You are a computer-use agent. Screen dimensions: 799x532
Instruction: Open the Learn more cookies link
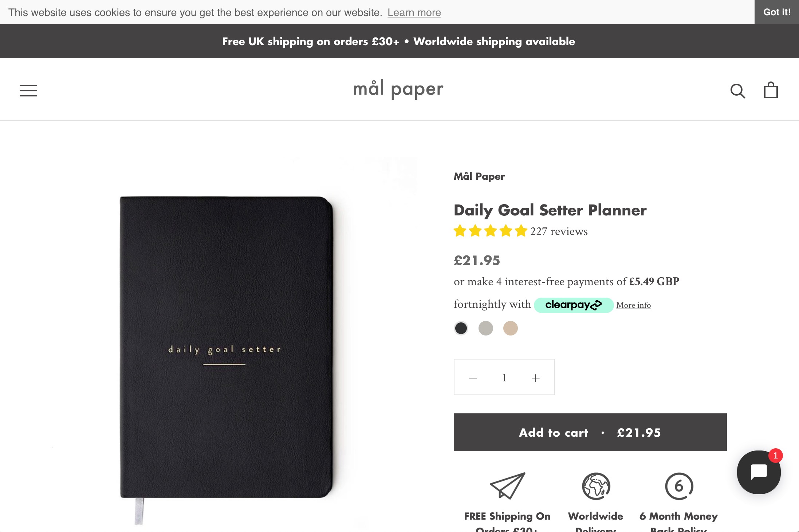414,12
